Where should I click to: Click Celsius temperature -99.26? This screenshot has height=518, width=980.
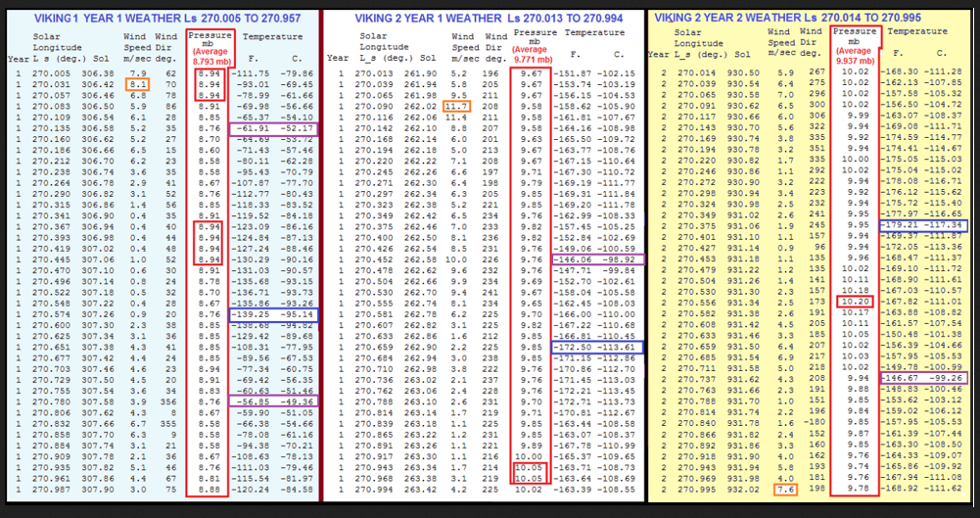click(x=947, y=378)
